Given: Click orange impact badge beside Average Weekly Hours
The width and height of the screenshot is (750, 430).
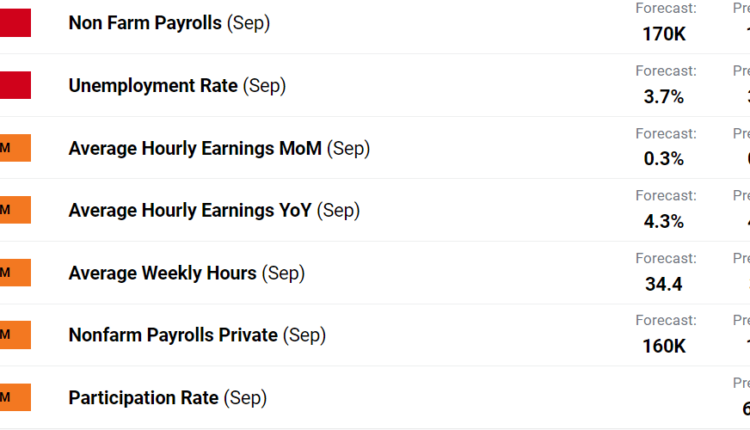Looking at the screenshot, I should [14, 273].
